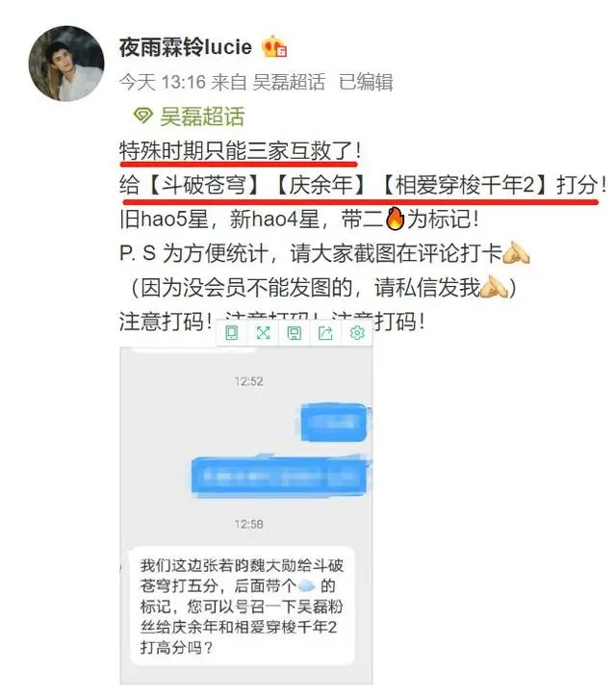
Task: Open the attached chat screenshot image
Action: (x=246, y=515)
